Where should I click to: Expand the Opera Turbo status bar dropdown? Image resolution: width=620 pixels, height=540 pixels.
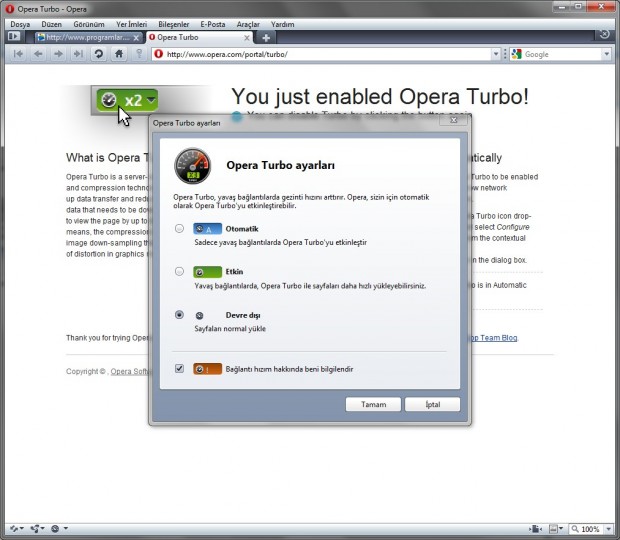pyautogui.click(x=66, y=529)
